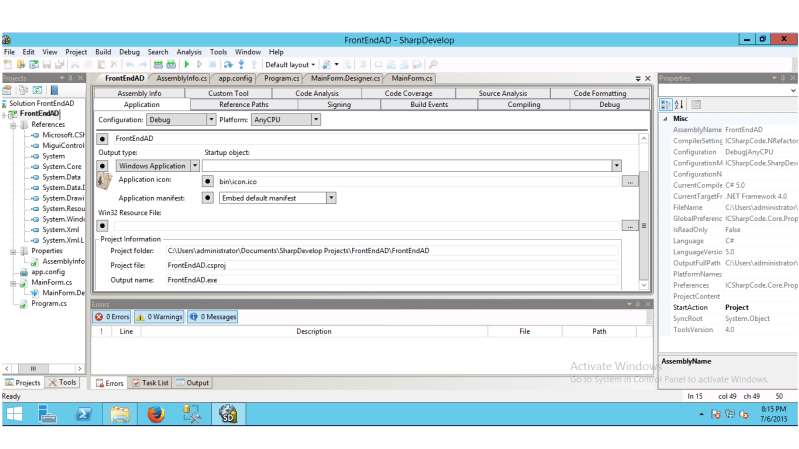
Task: Toggle config marker under Win32 Resource File
Action: (x=102, y=226)
